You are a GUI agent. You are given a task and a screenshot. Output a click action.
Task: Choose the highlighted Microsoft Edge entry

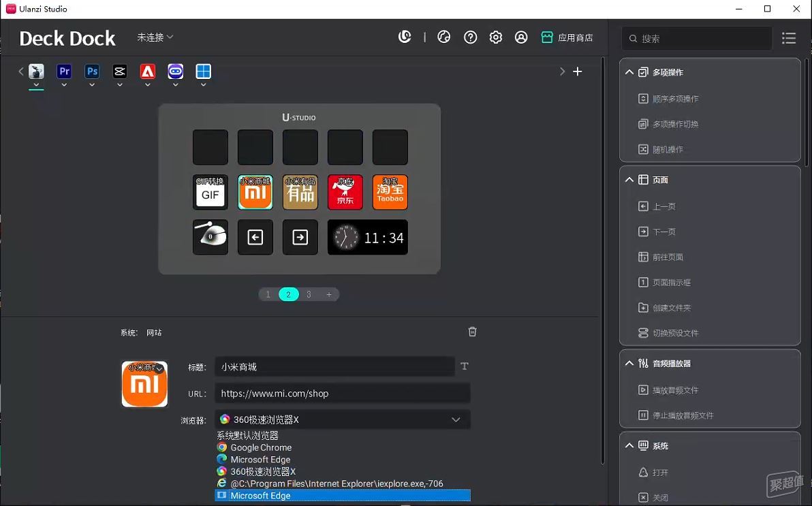[x=342, y=495]
